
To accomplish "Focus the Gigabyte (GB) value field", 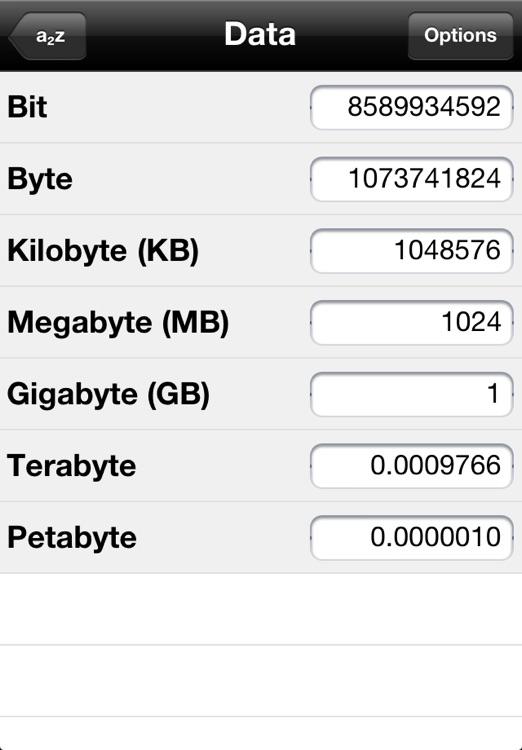I will (411, 394).
